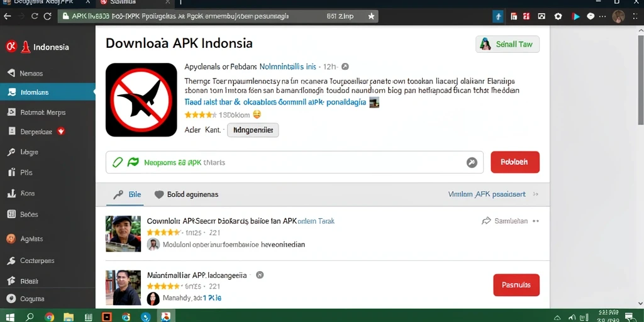Viewport: 644px width, 322px height.
Task: Click the padlock icon in address bar
Action: point(65,16)
